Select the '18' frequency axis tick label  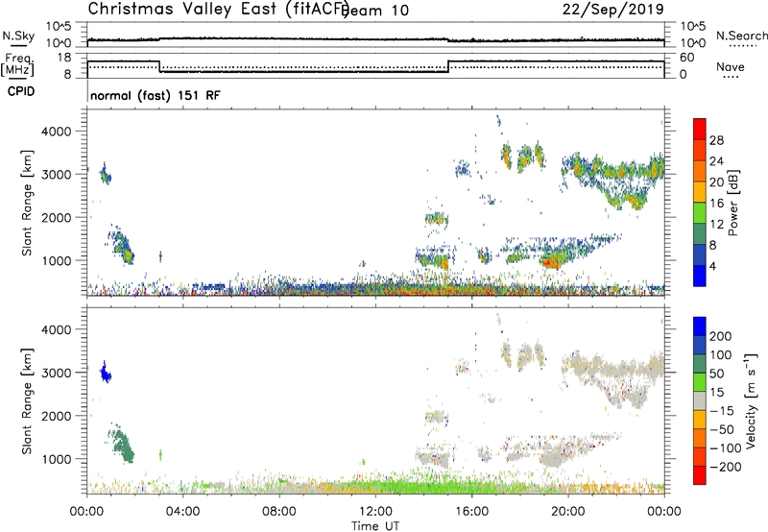(63, 58)
